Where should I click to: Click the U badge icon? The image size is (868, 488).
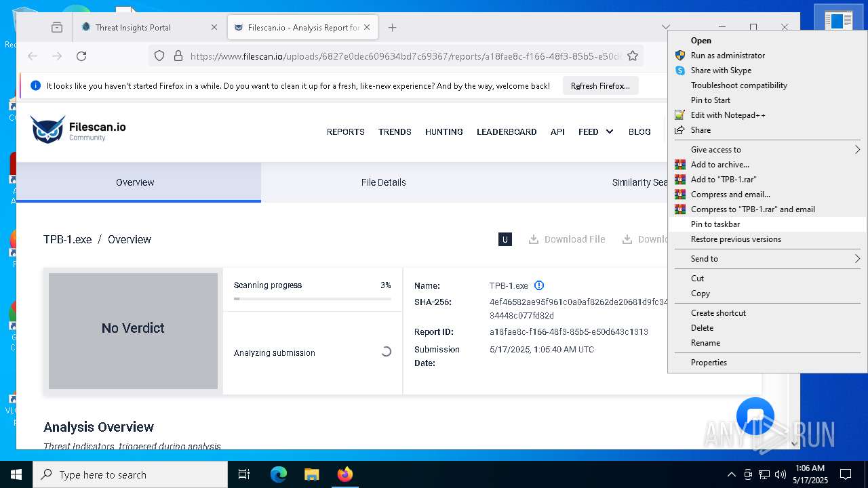(x=505, y=239)
